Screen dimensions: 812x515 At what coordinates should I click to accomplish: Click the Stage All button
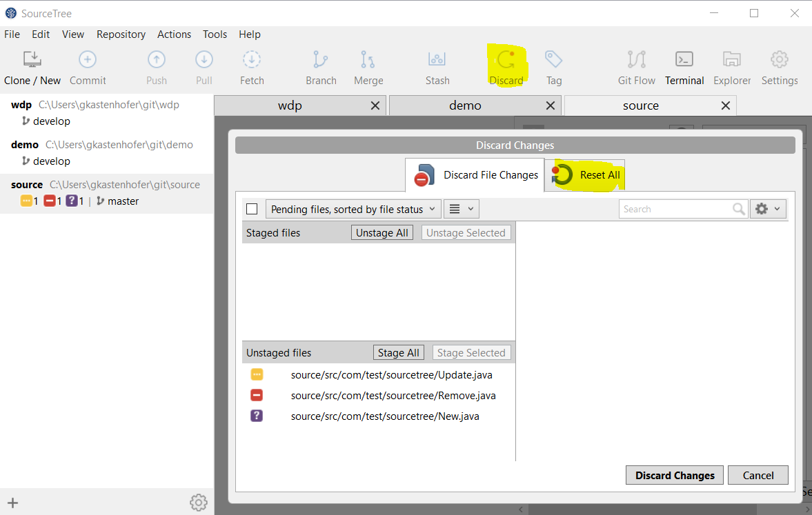coord(398,352)
